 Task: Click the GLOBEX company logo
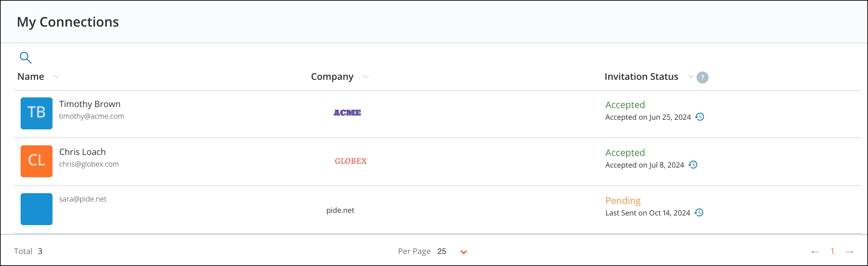(351, 161)
